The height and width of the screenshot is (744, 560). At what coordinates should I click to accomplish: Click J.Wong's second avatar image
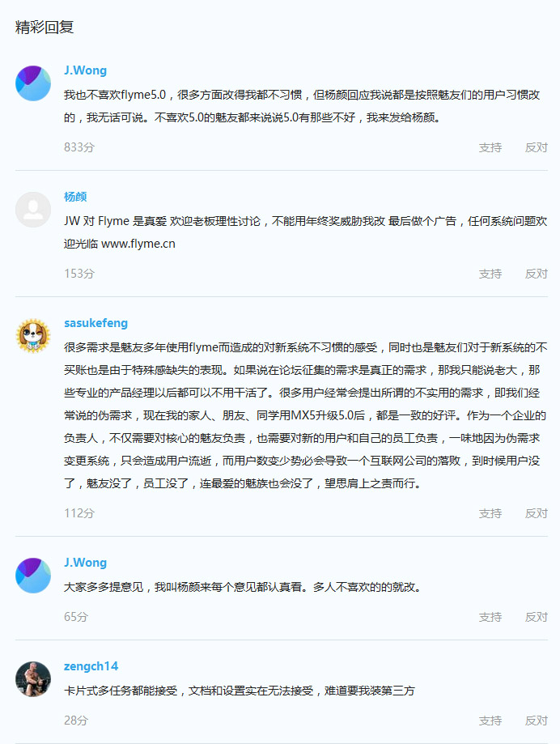click(33, 576)
